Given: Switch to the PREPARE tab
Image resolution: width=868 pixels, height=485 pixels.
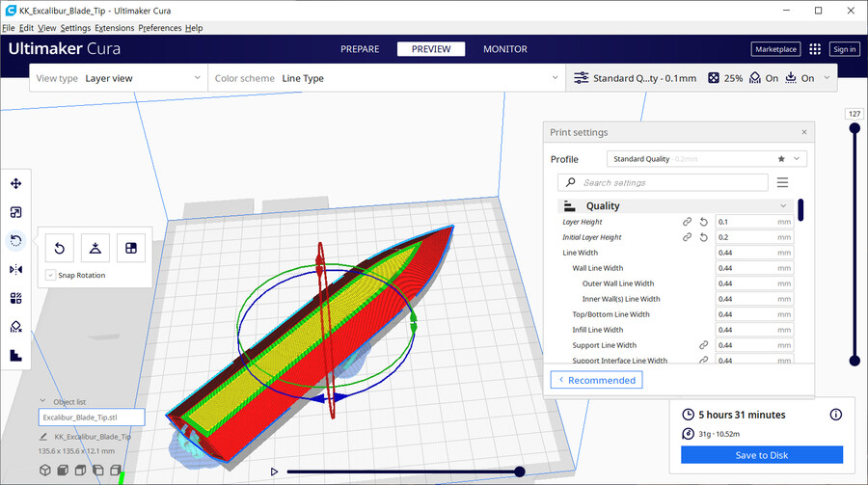Looking at the screenshot, I should click(x=360, y=49).
